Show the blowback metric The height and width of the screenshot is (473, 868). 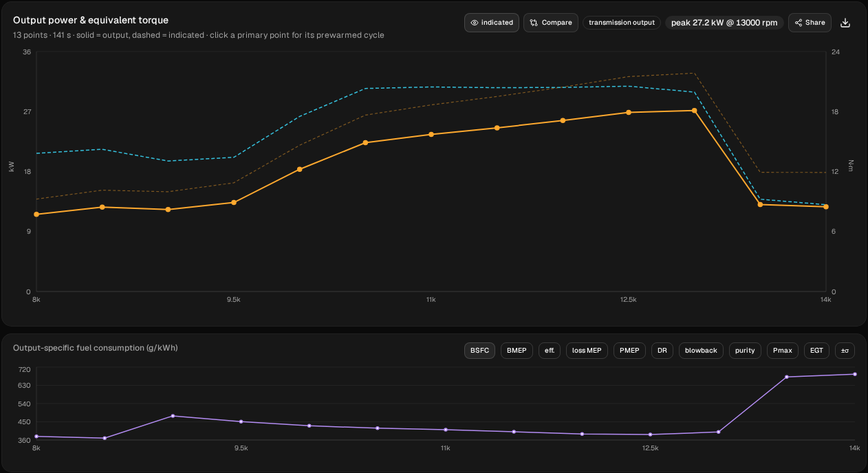[701, 351]
